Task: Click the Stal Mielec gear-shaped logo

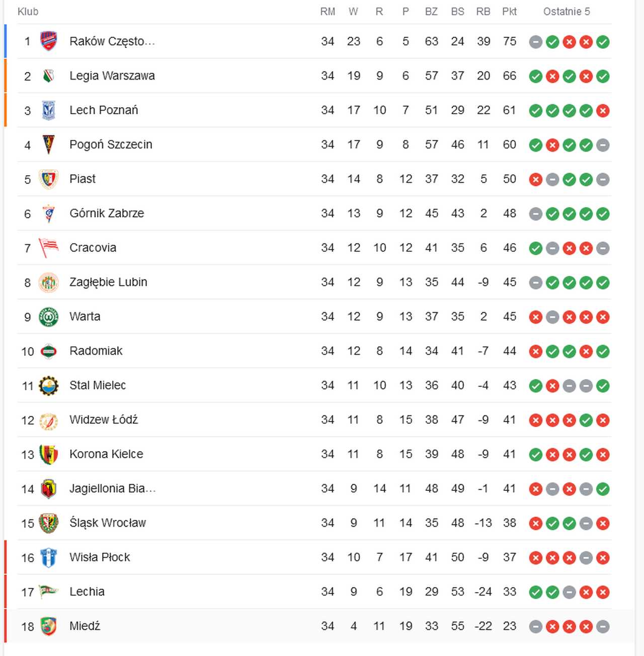Action: point(49,386)
